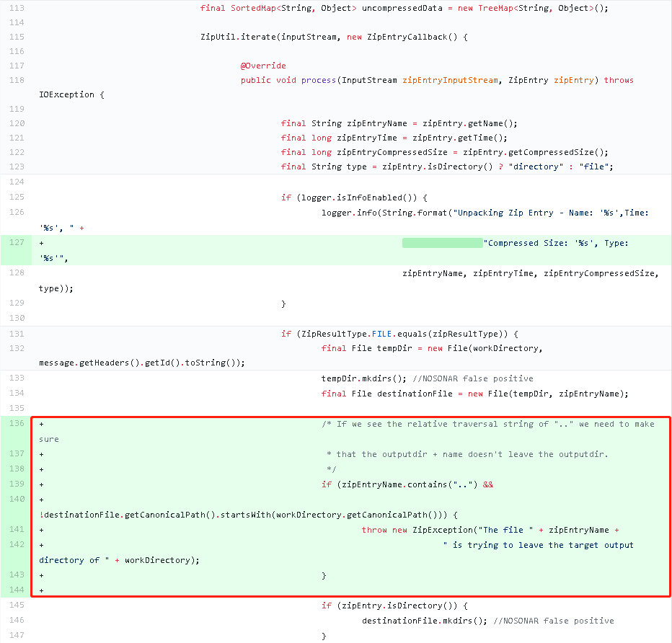Click line number 128
This screenshot has height=643, width=672.
coord(17,272)
